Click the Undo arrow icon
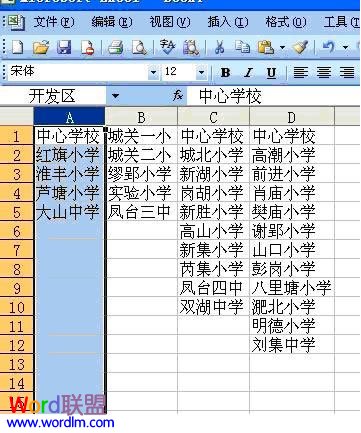This screenshot has width=361, height=433. coord(328,47)
